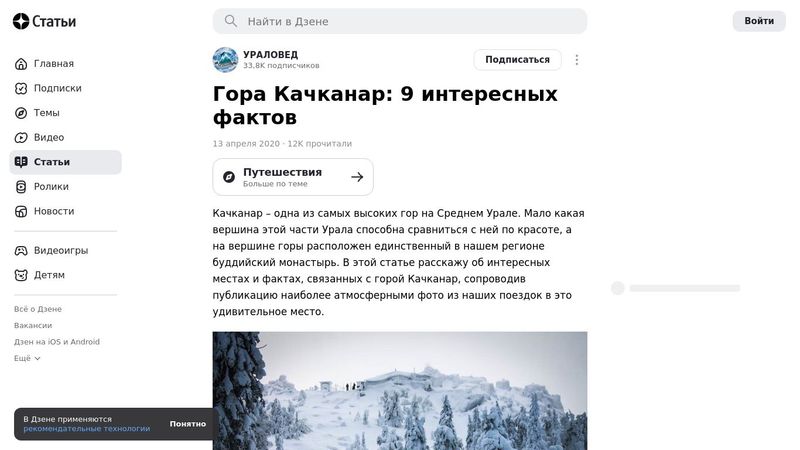Open the Новости news icon
This screenshot has height=450, width=800.
[x=21, y=211]
